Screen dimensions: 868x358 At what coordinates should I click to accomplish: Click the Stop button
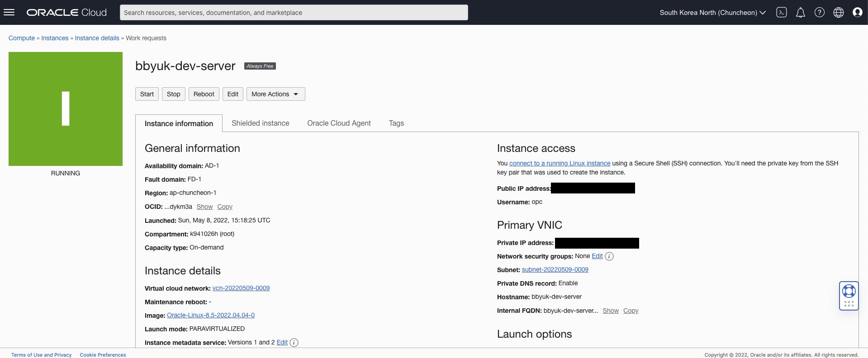click(174, 94)
